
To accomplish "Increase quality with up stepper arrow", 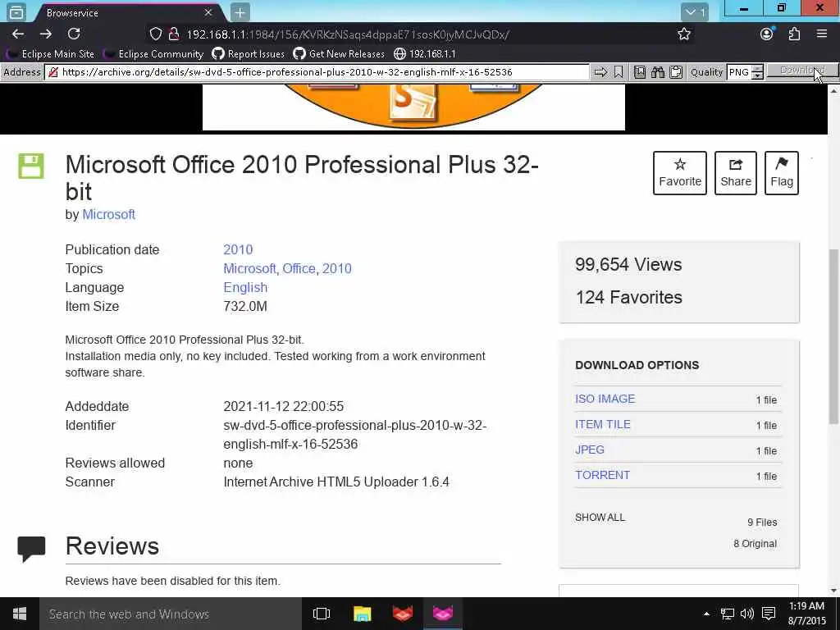I will click(x=757, y=69).
